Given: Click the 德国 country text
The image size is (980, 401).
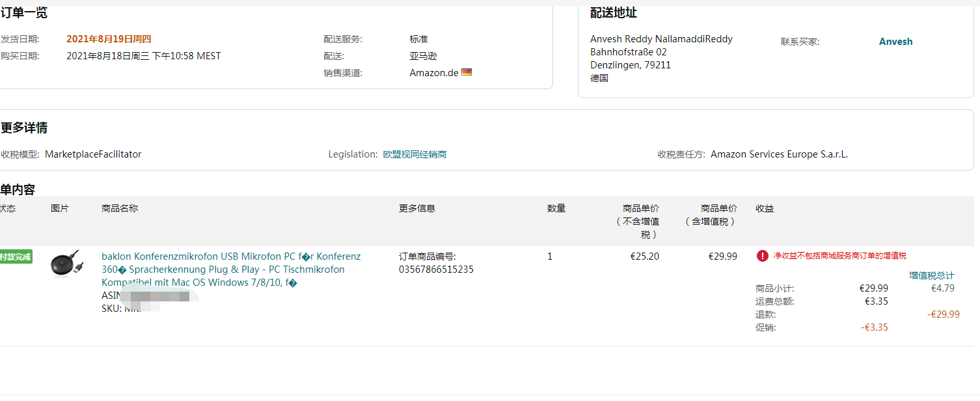Looking at the screenshot, I should click(599, 78).
